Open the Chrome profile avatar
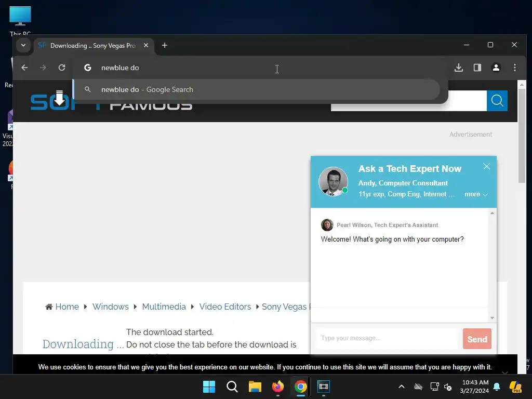Image resolution: width=532 pixels, height=399 pixels. pos(496,68)
